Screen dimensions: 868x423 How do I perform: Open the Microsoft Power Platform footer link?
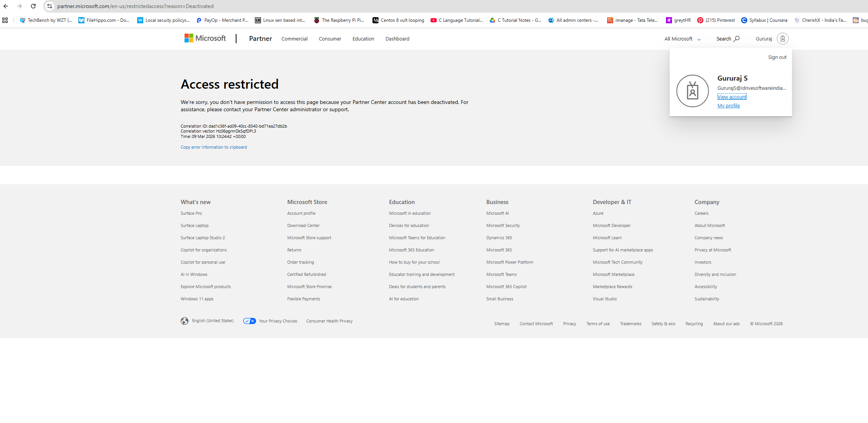[510, 263]
